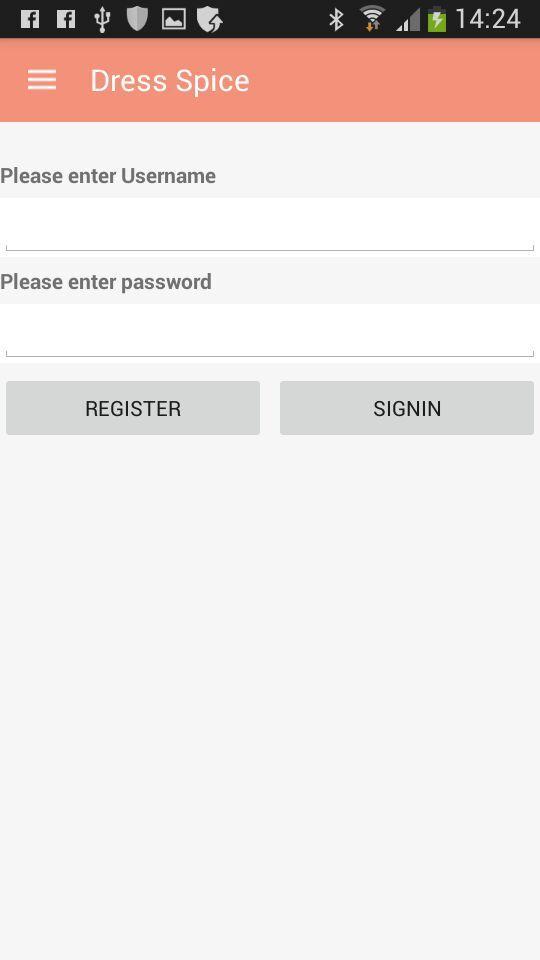Tap the shield with refresh arrow icon
Screen dimensions: 540x960
tap(210, 20)
